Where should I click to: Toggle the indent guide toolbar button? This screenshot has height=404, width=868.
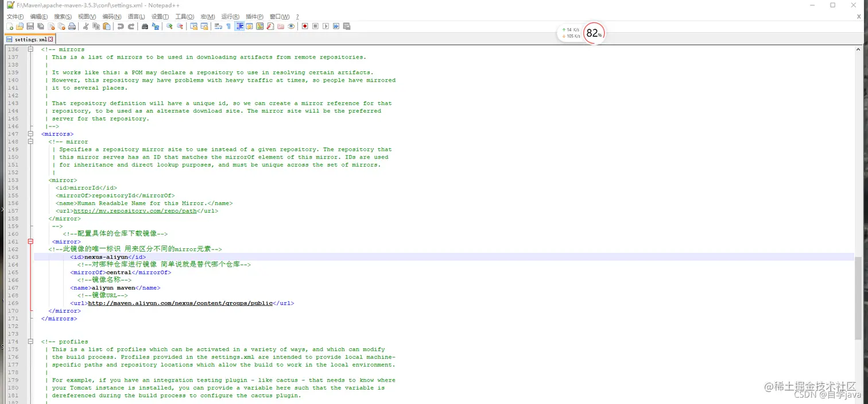click(239, 26)
